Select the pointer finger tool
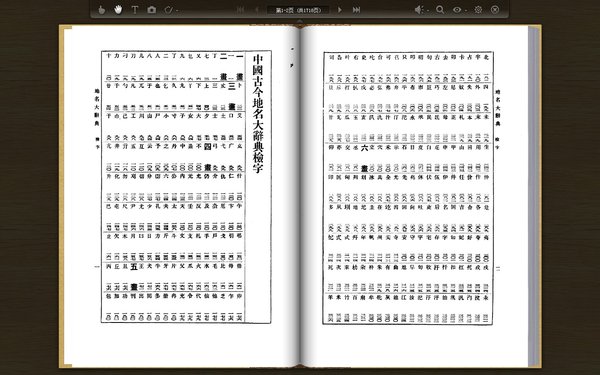Image resolution: width=600 pixels, height=375 pixels. [101, 10]
